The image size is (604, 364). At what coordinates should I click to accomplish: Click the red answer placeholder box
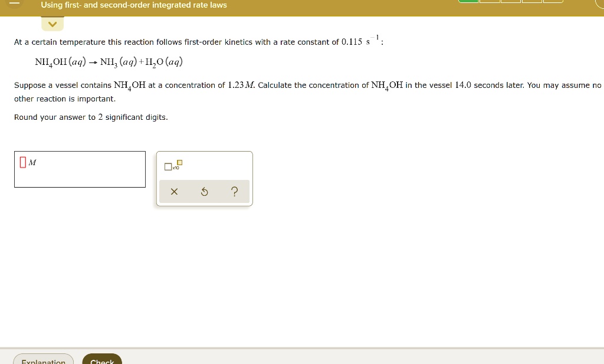click(x=22, y=162)
